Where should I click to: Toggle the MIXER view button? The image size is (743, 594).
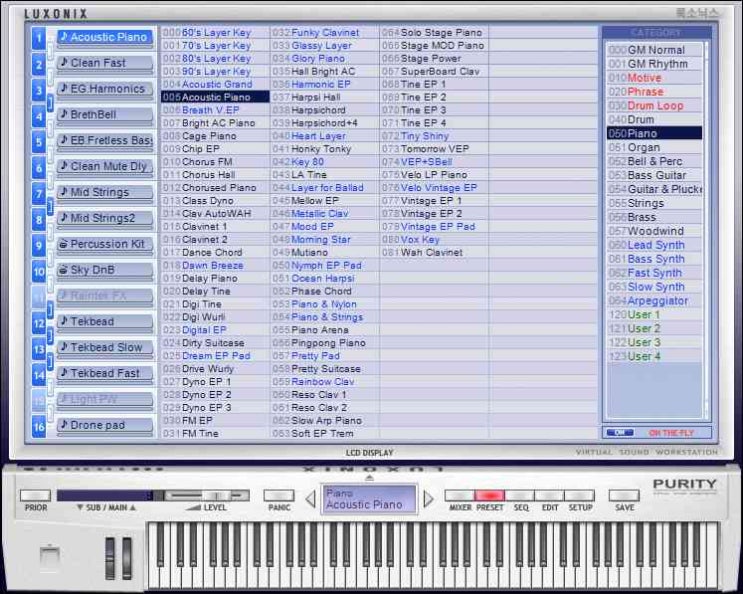(x=460, y=495)
